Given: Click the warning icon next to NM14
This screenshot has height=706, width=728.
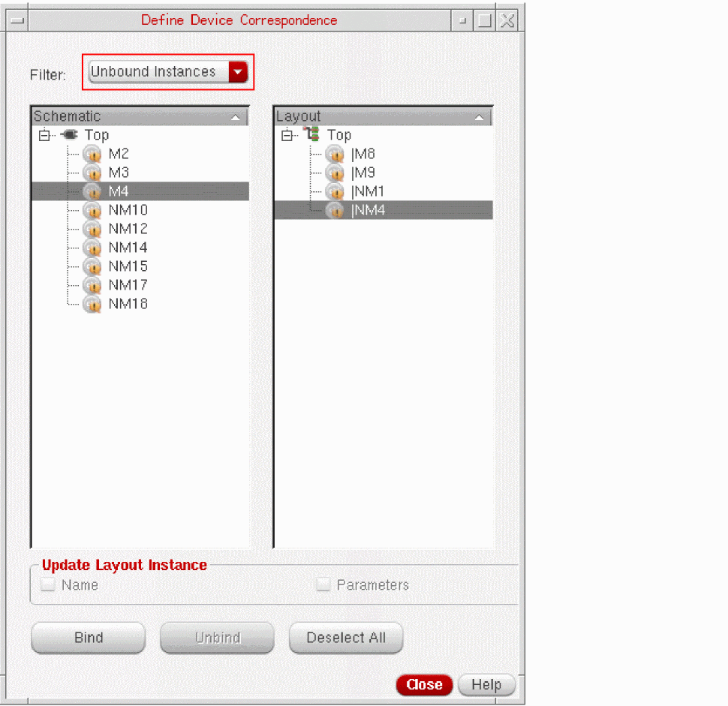Looking at the screenshot, I should 92,248.
